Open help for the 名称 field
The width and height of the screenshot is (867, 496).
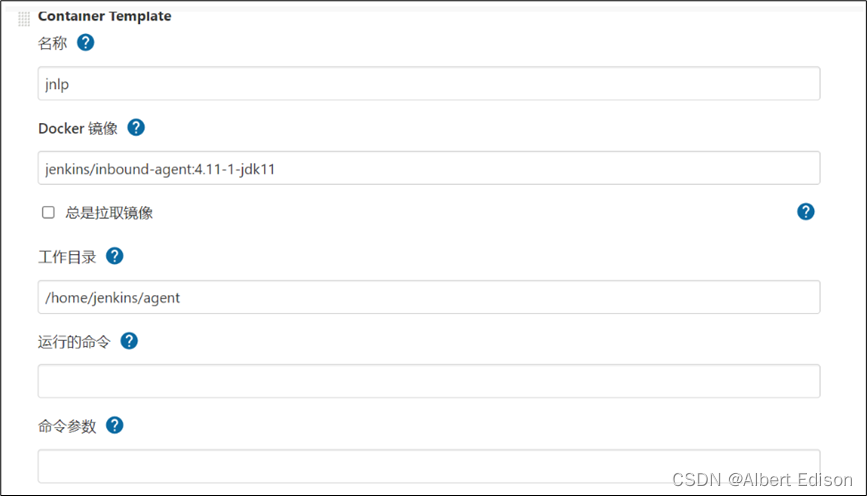(86, 42)
